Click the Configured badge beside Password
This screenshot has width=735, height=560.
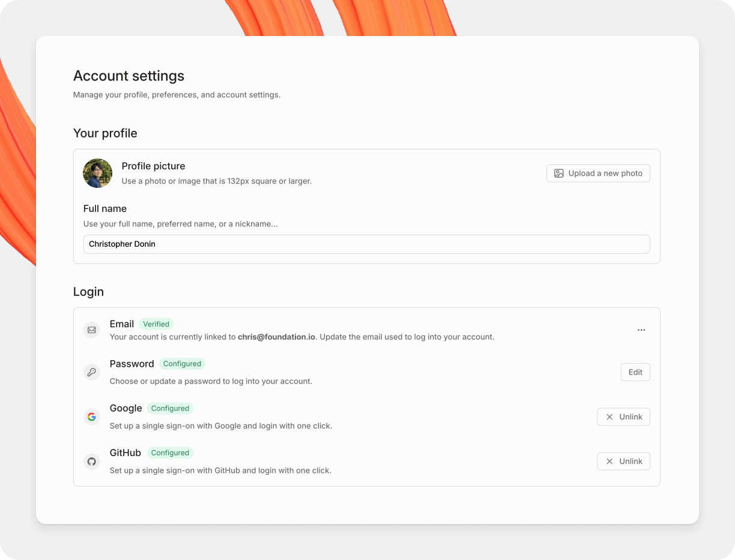pyautogui.click(x=182, y=364)
